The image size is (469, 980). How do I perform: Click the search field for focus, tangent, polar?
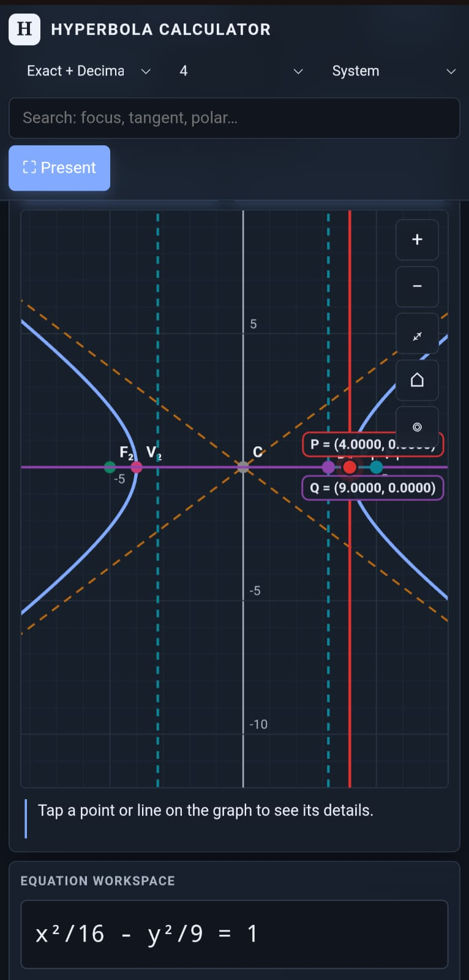click(234, 118)
